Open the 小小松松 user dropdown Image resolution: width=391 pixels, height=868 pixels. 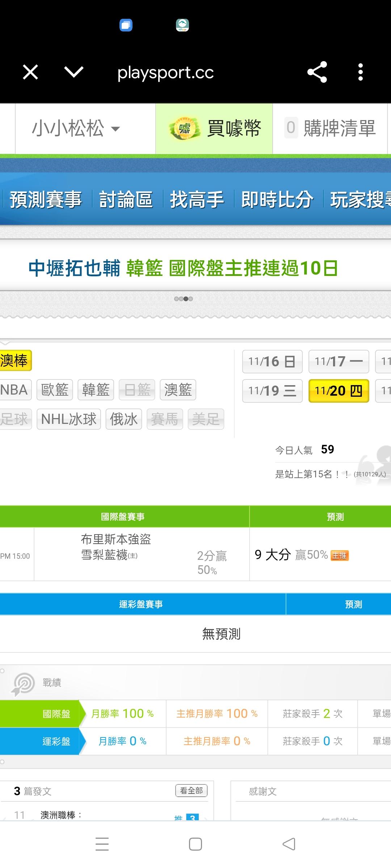(x=76, y=129)
